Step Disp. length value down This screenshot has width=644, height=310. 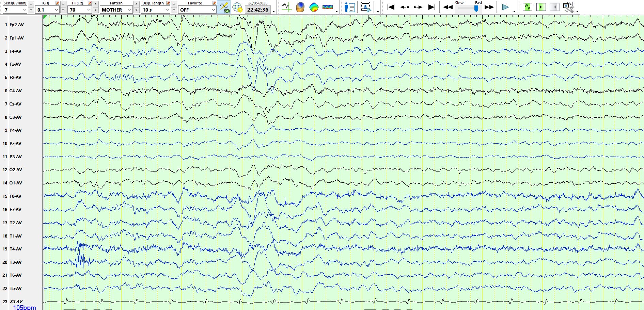coord(174,10)
